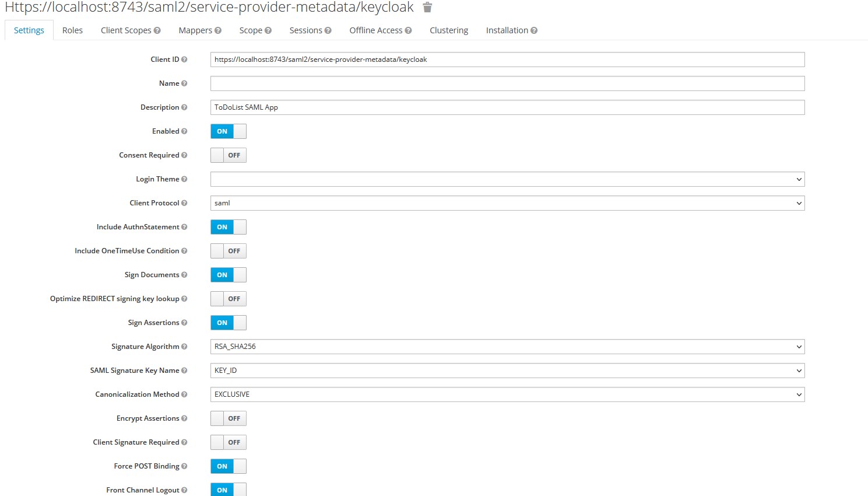Open help for Sign Documents setting
This screenshot has width=868, height=496.
pyautogui.click(x=184, y=275)
